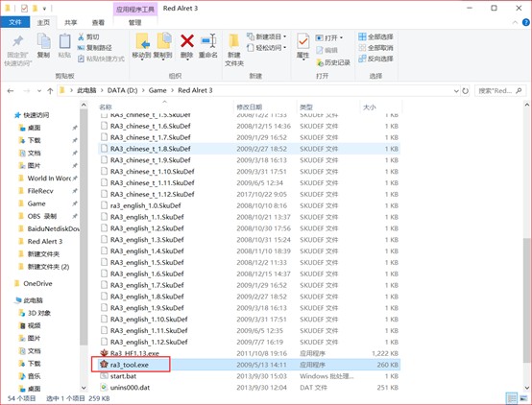The width and height of the screenshot is (532, 405).
Task: Click the Edit icon in open group
Action: [x=319, y=50]
